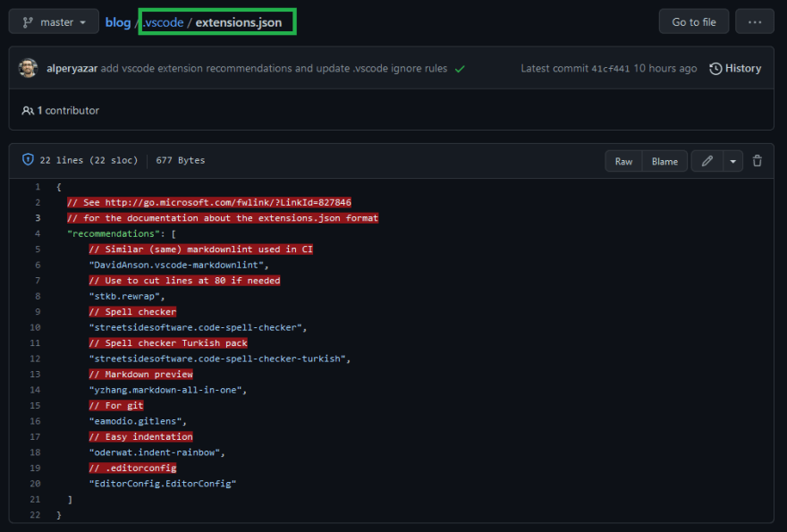Click the green commit status checkmark
The image size is (787, 532).
pos(460,67)
